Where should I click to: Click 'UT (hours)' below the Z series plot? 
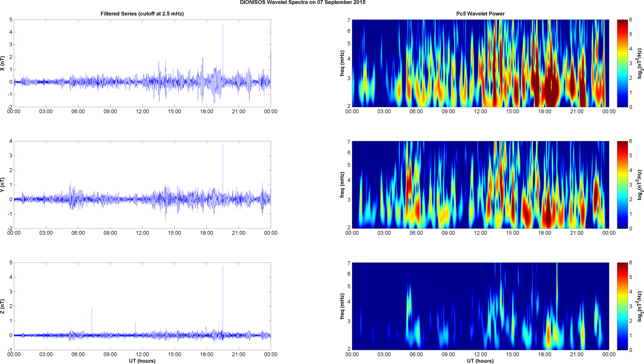142,361
